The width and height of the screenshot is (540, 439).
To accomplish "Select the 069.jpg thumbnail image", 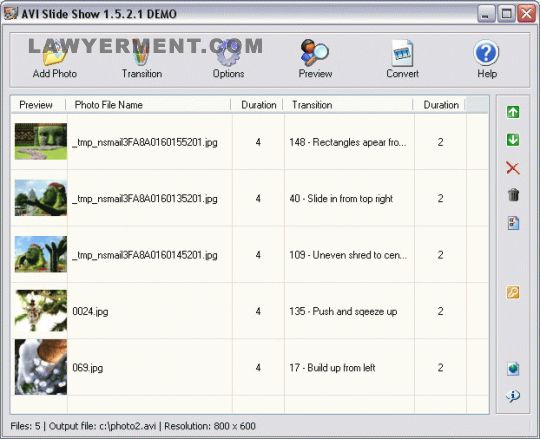I will (41, 367).
